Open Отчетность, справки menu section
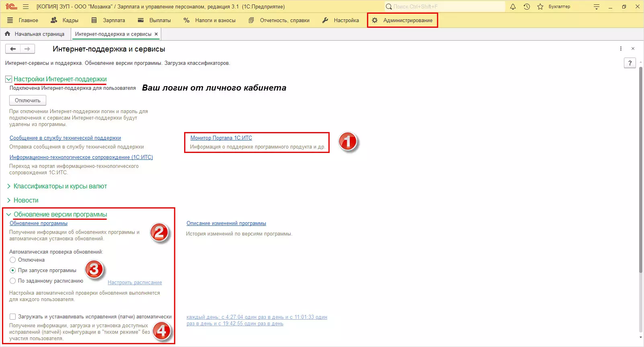This screenshot has width=644, height=347. click(x=279, y=20)
